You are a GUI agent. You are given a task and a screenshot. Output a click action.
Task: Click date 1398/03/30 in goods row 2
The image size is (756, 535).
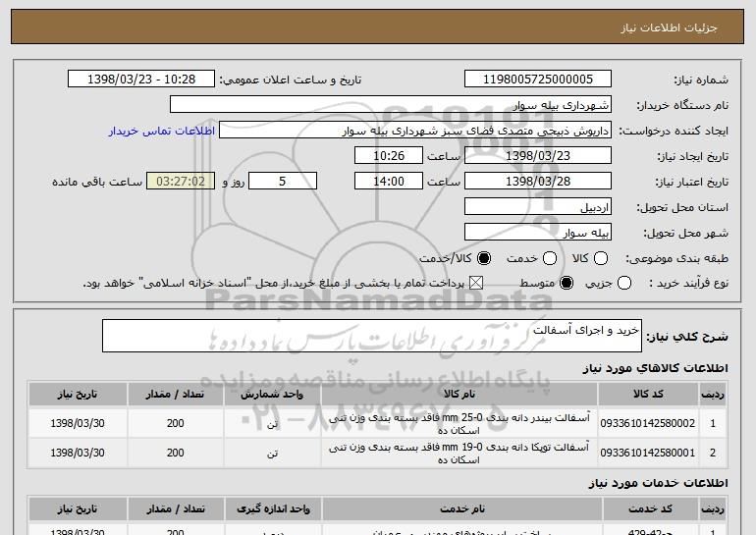click(x=78, y=454)
